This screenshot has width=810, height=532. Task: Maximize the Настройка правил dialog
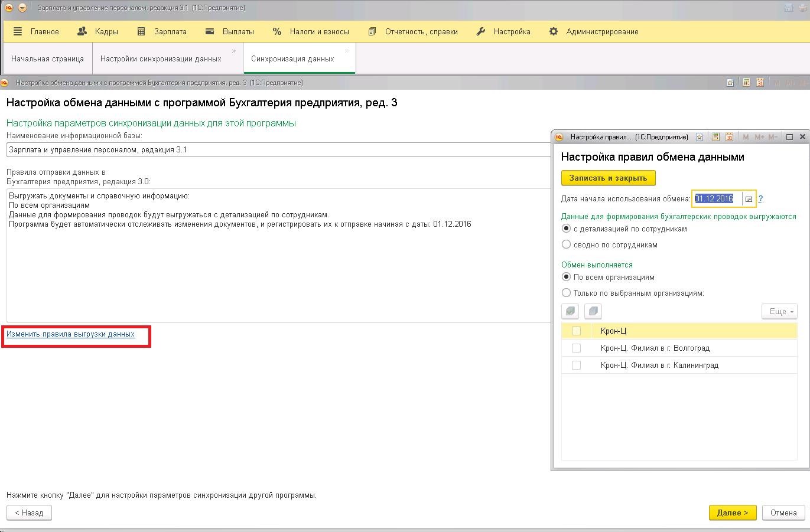click(789, 137)
